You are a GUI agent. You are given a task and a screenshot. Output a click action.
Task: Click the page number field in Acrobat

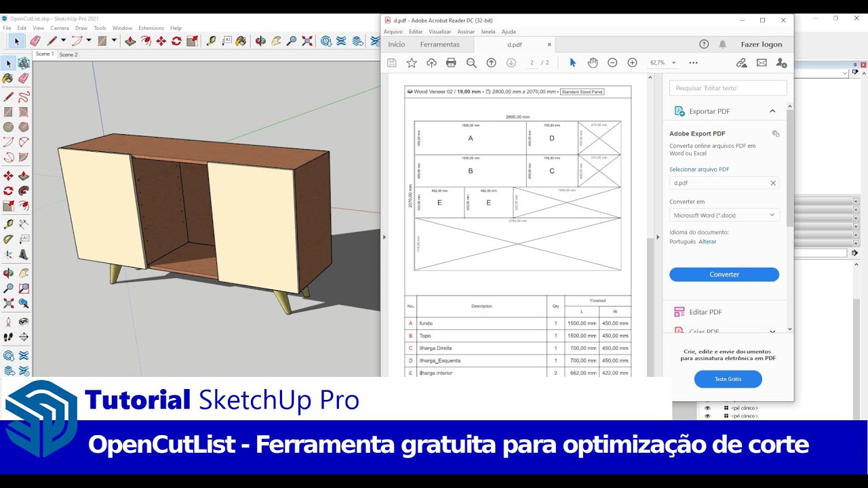[x=532, y=62]
